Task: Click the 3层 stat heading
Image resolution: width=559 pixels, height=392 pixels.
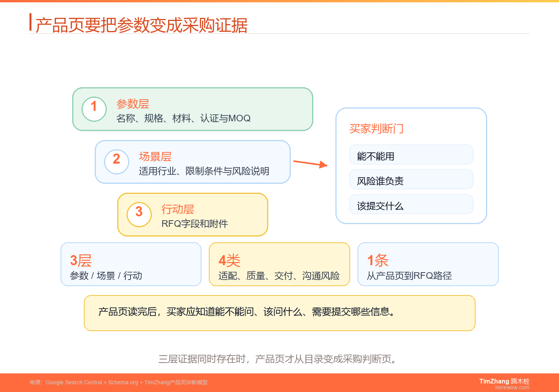Action: coord(81,261)
